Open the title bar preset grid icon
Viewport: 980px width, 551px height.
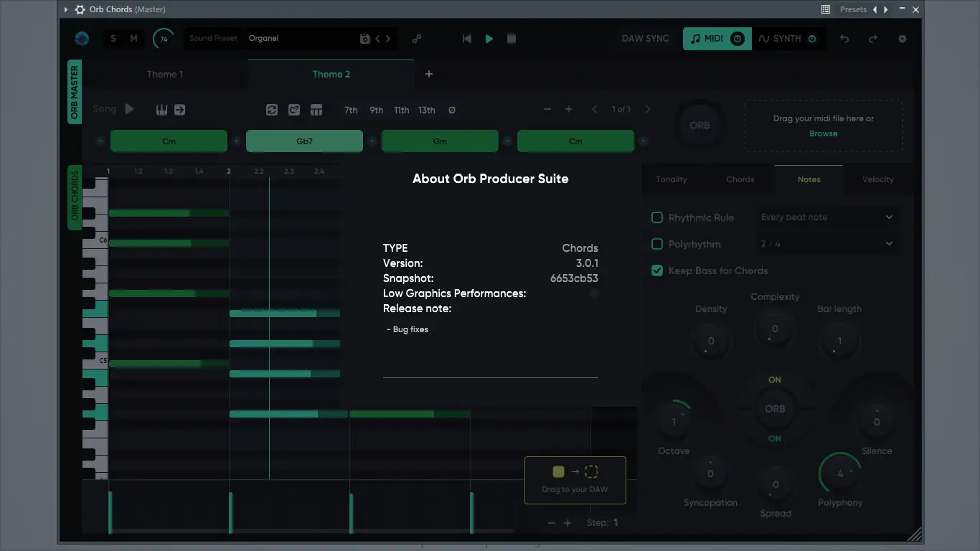tap(826, 9)
